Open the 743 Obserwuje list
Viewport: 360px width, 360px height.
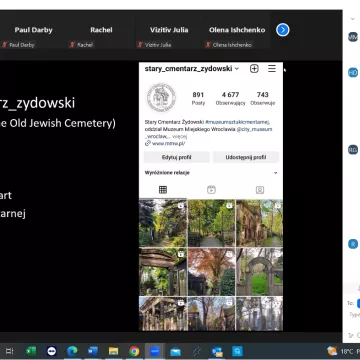(263, 98)
